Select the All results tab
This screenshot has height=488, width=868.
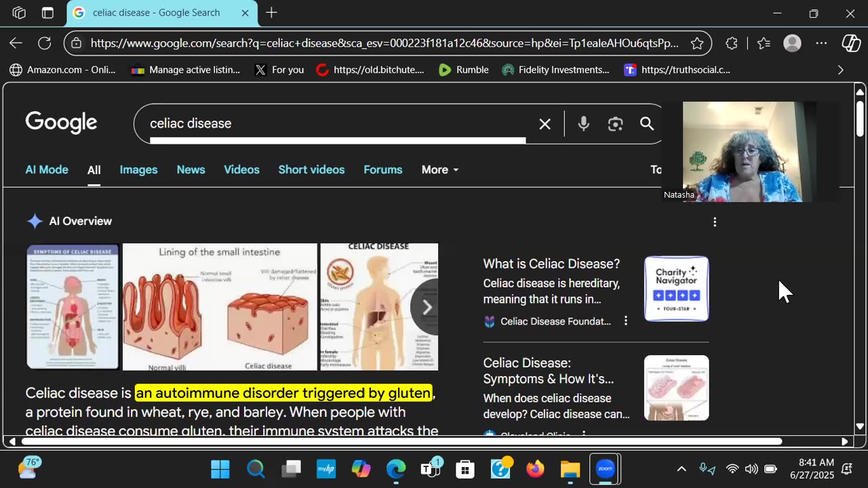point(94,170)
